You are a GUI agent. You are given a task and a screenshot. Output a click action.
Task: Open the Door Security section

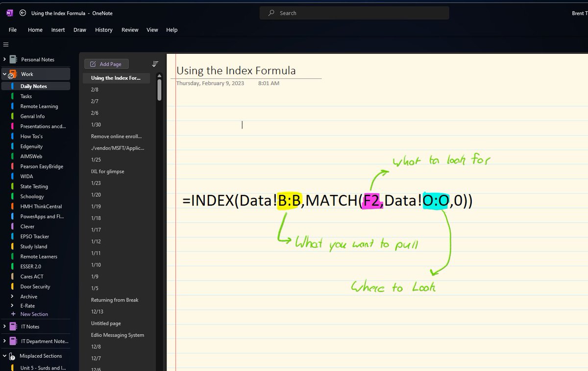pos(36,287)
